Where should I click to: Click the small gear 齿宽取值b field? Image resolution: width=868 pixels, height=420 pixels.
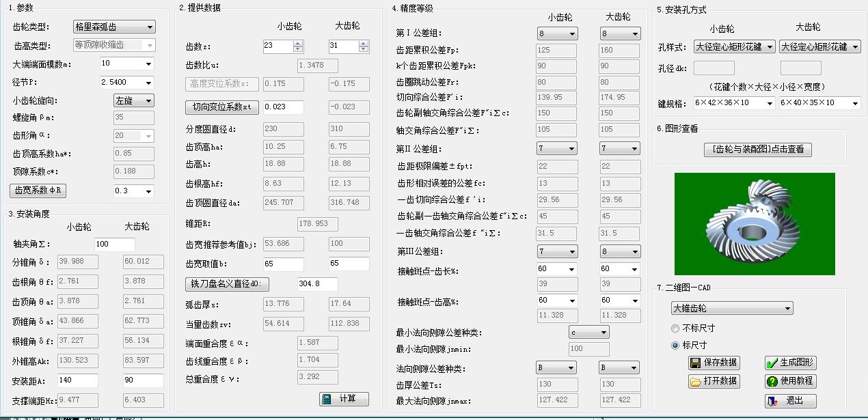click(x=284, y=264)
